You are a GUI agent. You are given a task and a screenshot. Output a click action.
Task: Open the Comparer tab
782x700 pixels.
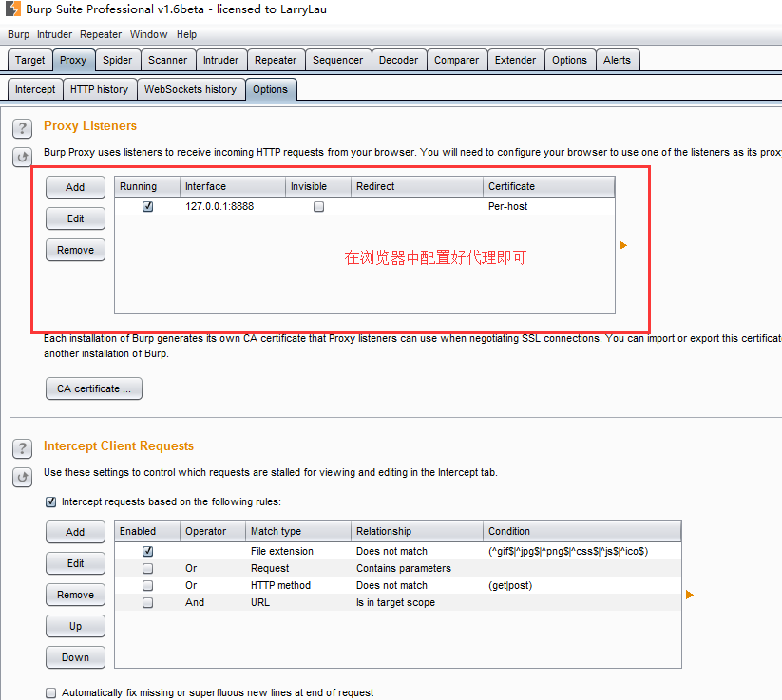[x=456, y=60]
